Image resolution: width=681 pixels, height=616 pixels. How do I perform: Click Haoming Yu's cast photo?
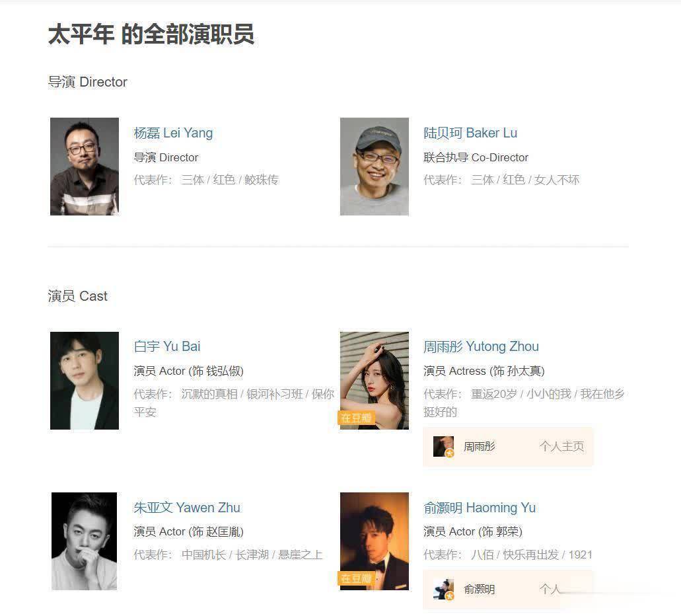[375, 541]
